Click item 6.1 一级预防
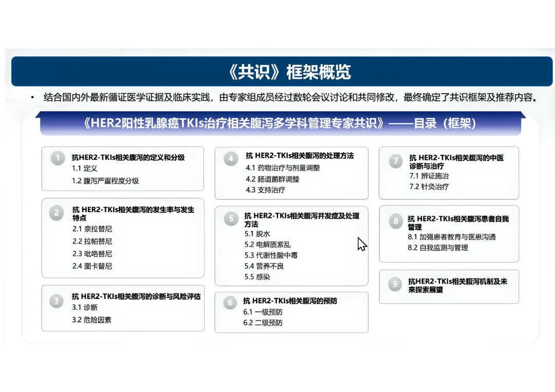Image resolution: width=555 pixels, height=392 pixels. [x=263, y=312]
